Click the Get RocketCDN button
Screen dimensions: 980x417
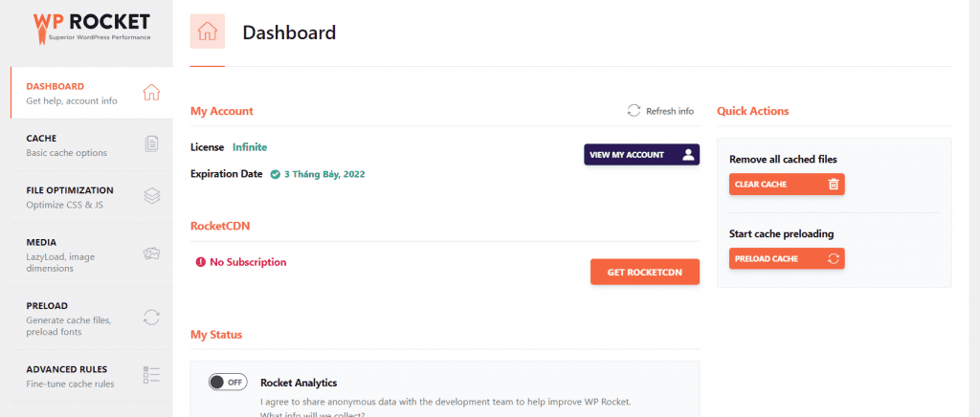click(x=644, y=272)
